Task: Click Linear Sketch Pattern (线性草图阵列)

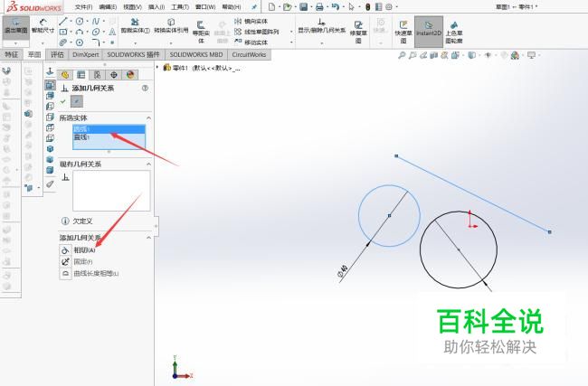Action: pos(257,32)
